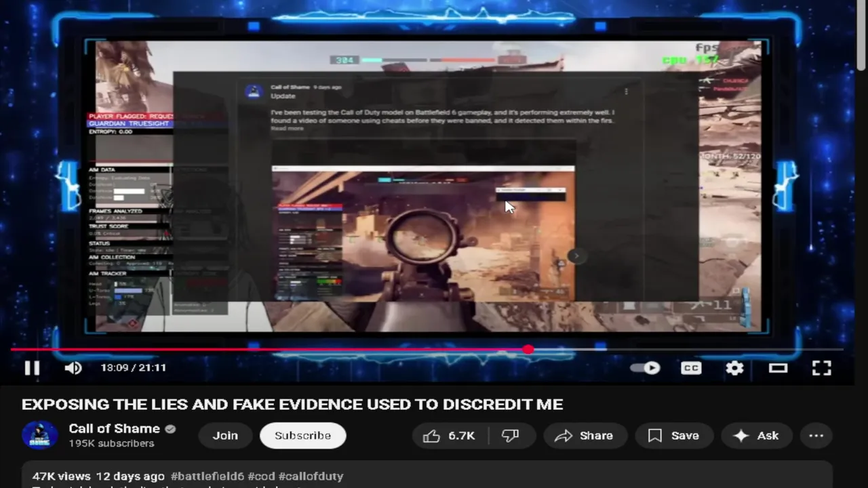Open the video settings gear
The height and width of the screenshot is (488, 868).
click(x=734, y=368)
